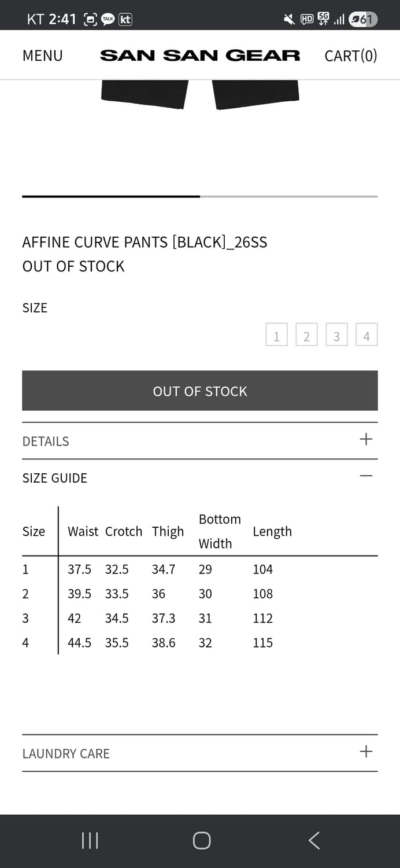
Task: Tap Android home button icon
Action: click(201, 841)
